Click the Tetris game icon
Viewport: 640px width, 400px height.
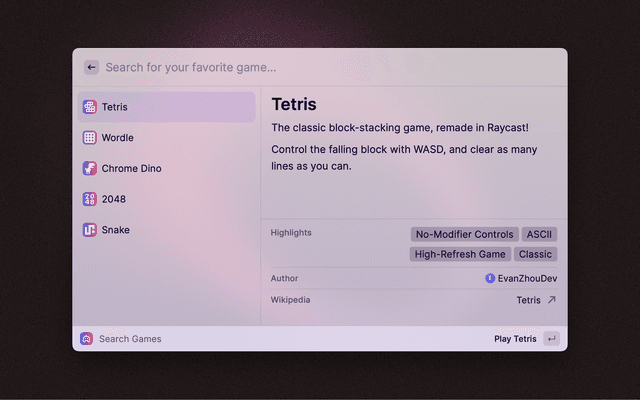(x=90, y=107)
